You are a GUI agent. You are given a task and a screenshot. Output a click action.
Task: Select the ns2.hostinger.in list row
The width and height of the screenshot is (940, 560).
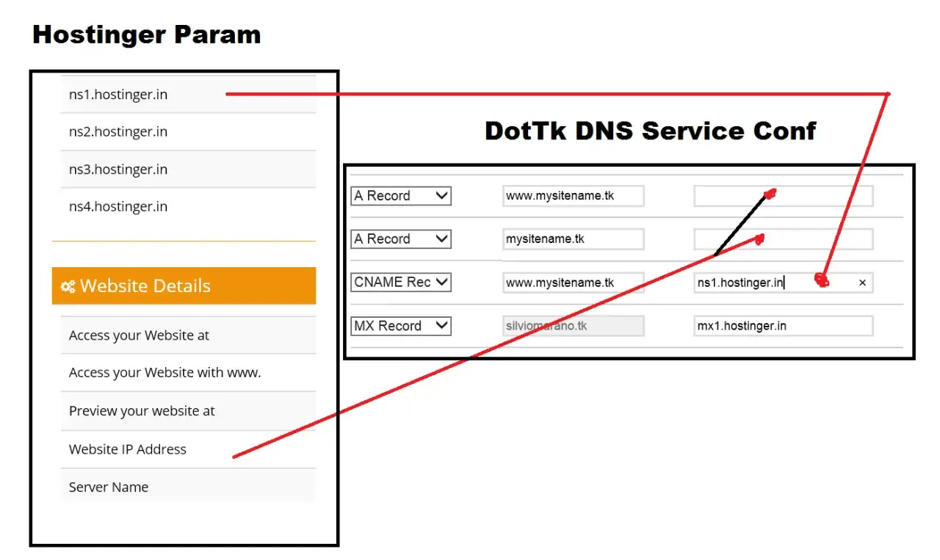pyautogui.click(x=188, y=132)
